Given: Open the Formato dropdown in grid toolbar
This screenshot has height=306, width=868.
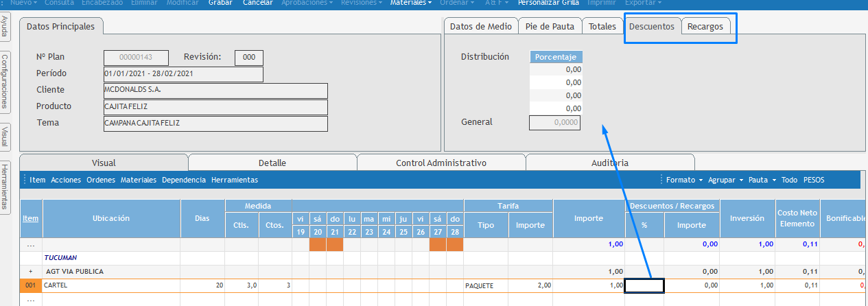Looking at the screenshot, I should pyautogui.click(x=684, y=180).
